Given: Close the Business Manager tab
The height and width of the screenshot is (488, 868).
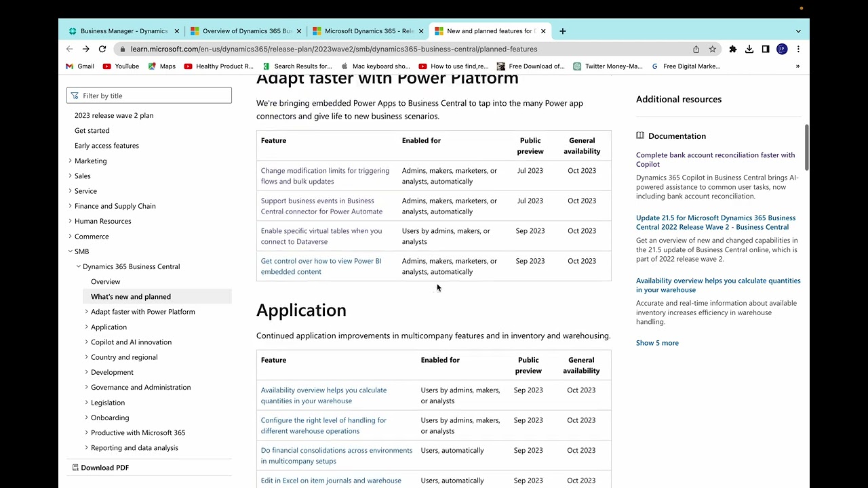Looking at the screenshot, I should (177, 31).
